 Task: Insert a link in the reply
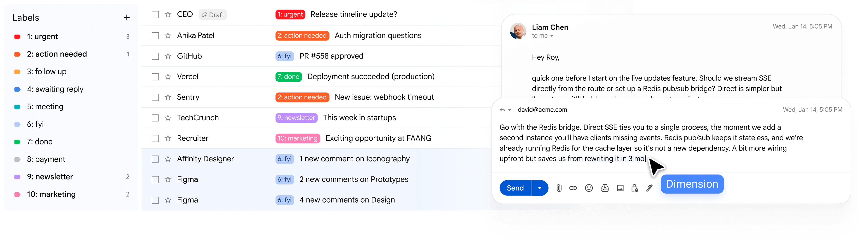pyautogui.click(x=574, y=188)
